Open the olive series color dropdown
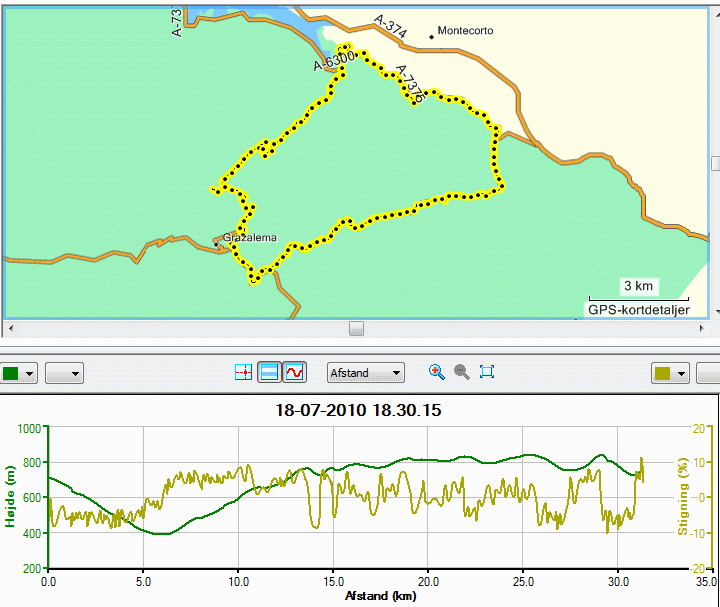 (x=671, y=373)
